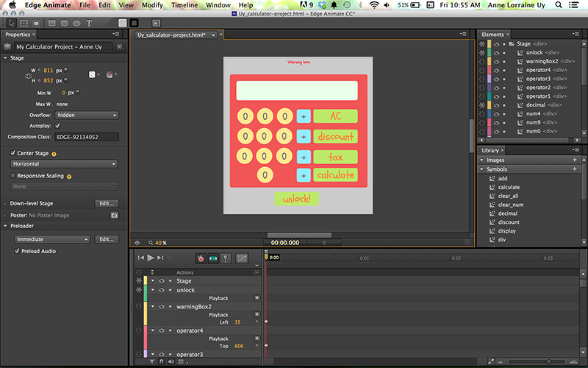
Task: Click Down-level Stage Edit button
Action: (107, 203)
